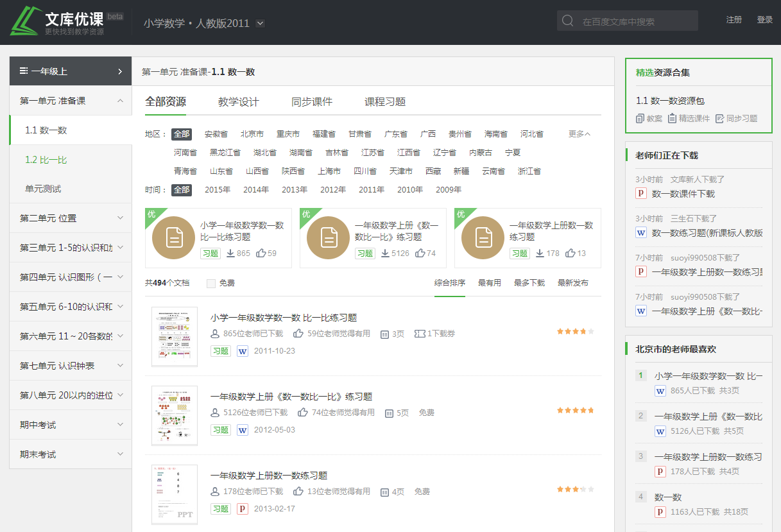
Task: Click the 文库优课 green logo
Action: coord(26,21)
